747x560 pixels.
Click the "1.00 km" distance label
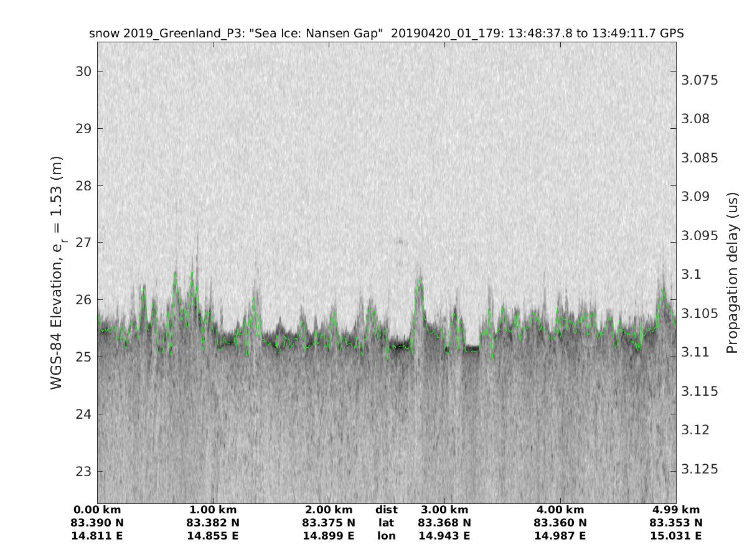[x=213, y=510]
